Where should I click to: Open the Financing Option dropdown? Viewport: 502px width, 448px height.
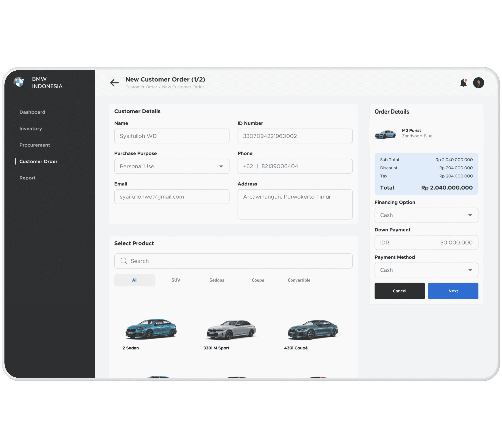pos(426,215)
